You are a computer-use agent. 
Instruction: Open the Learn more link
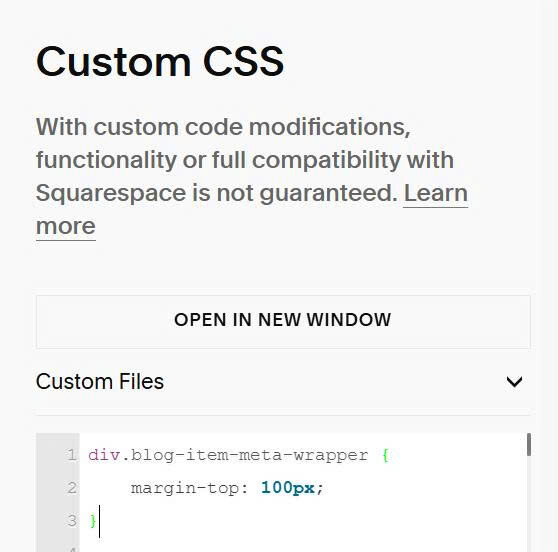[435, 193]
